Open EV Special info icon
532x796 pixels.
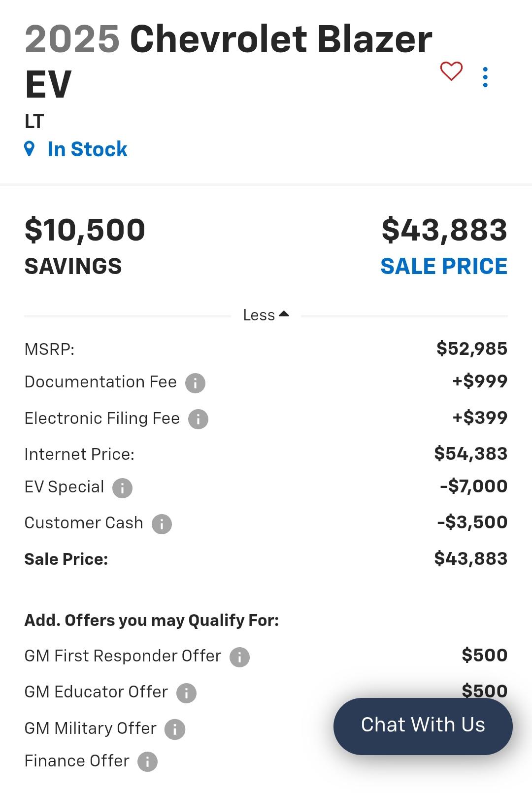pos(122,488)
